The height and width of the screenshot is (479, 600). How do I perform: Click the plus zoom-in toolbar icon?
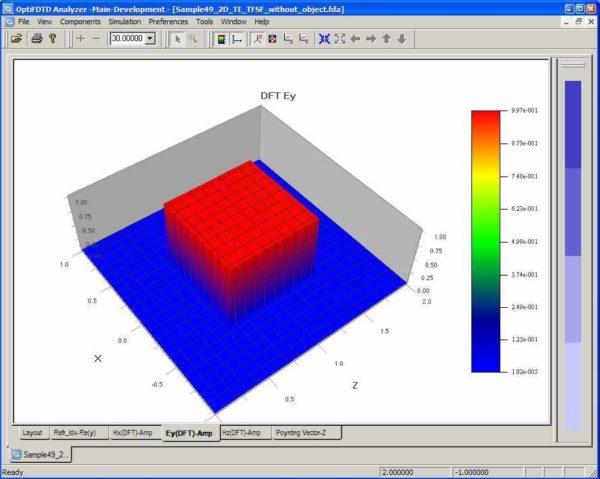tap(80, 38)
